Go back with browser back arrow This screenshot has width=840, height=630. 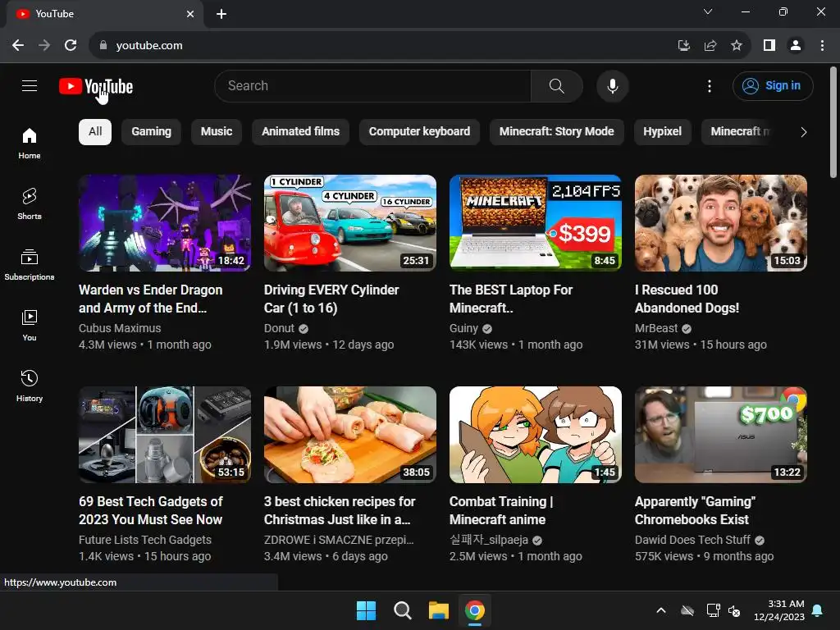(18, 46)
